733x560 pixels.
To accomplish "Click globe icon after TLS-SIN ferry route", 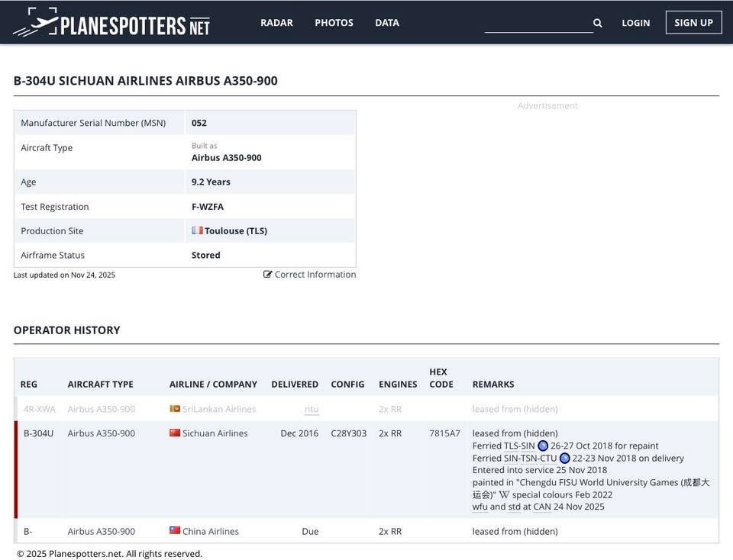I will click(x=543, y=446).
